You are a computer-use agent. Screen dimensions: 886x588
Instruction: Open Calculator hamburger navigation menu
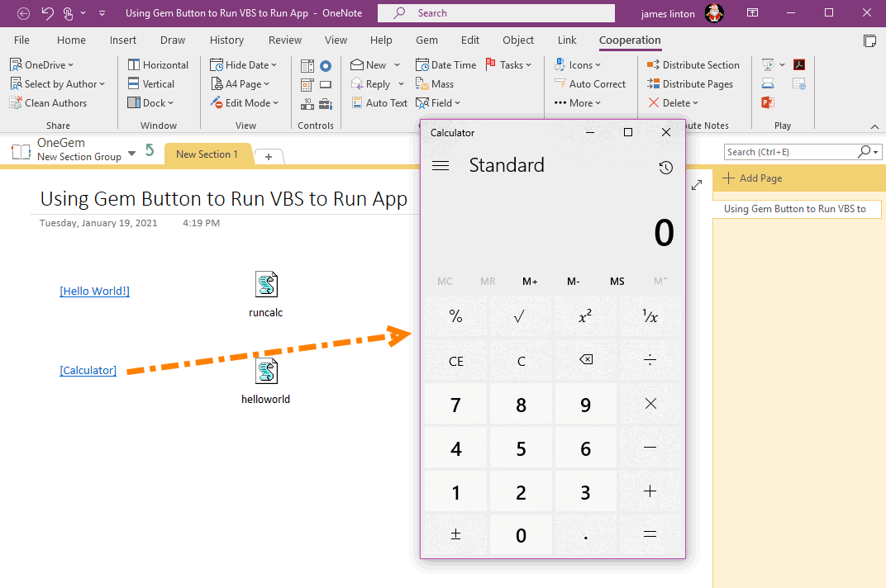(441, 165)
